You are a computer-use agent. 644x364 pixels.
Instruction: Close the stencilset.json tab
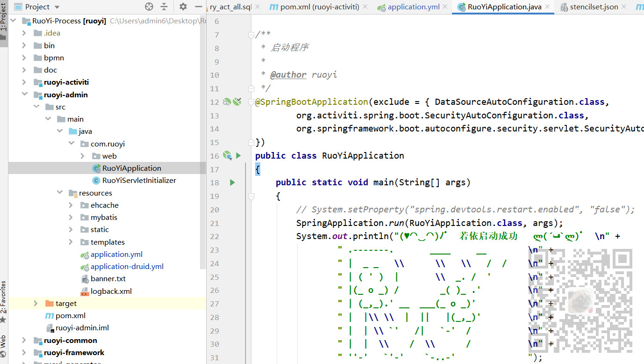point(623,7)
